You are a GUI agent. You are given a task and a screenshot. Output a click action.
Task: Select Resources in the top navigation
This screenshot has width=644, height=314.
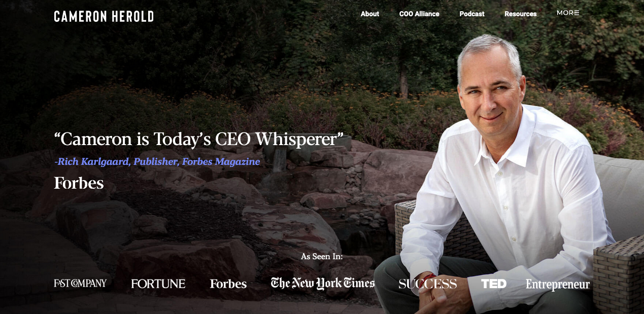click(521, 14)
